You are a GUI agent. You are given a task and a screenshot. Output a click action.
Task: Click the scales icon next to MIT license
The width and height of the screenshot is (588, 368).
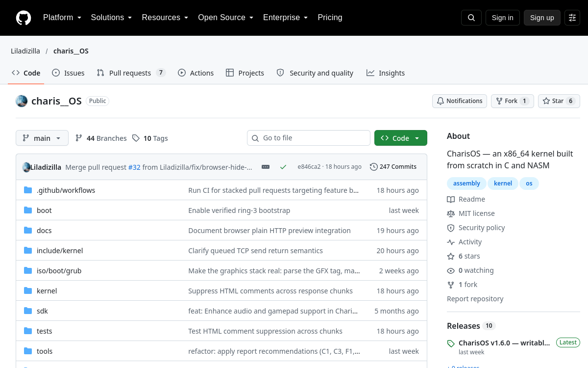(451, 213)
